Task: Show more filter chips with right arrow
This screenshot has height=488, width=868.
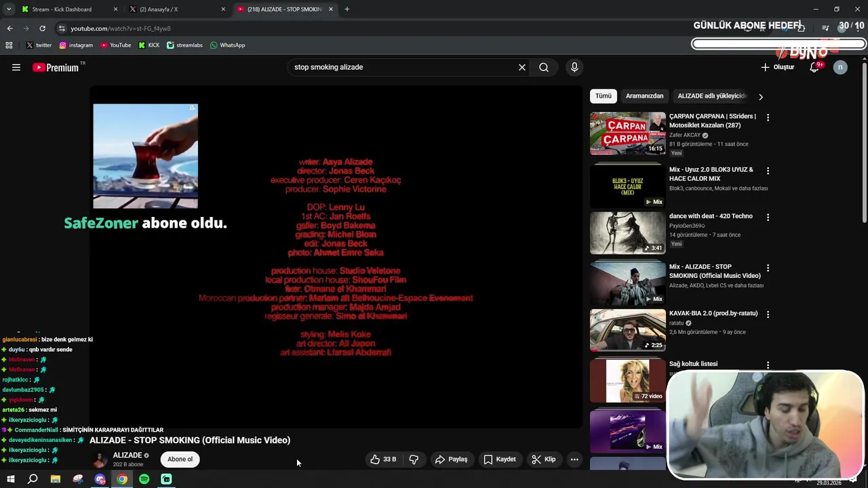Action: pos(760,97)
